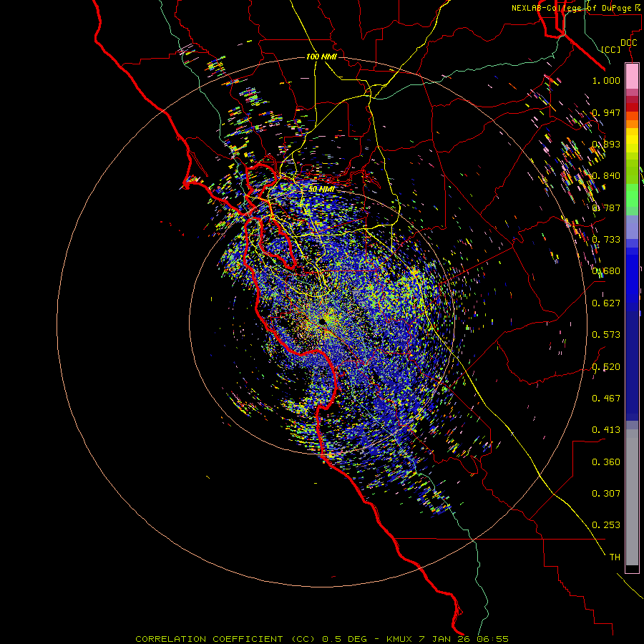Click the 0.840 scale value
Screen dimensions: 644x644
pyautogui.click(x=606, y=176)
